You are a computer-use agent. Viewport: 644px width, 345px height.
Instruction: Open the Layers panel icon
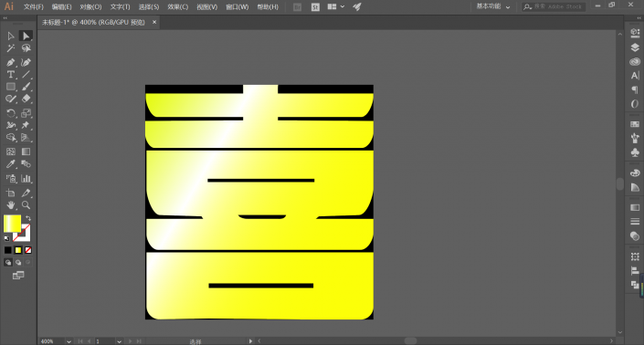635,47
